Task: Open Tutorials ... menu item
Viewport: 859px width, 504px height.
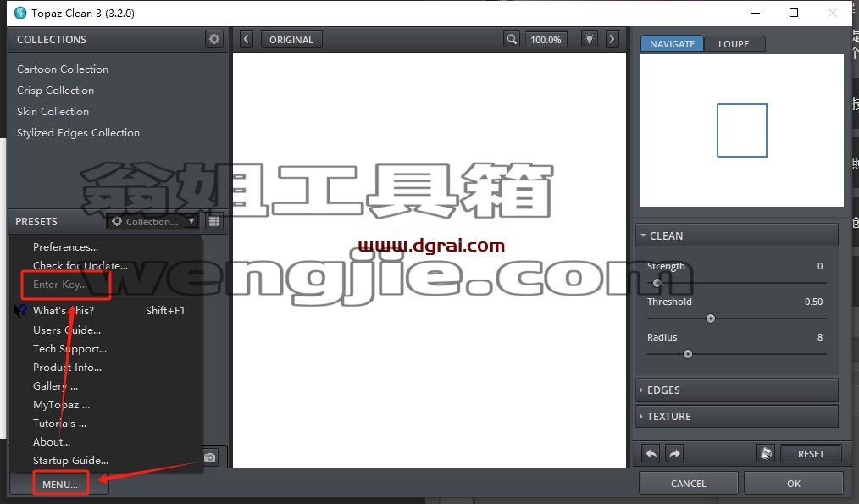Action: pos(59,423)
